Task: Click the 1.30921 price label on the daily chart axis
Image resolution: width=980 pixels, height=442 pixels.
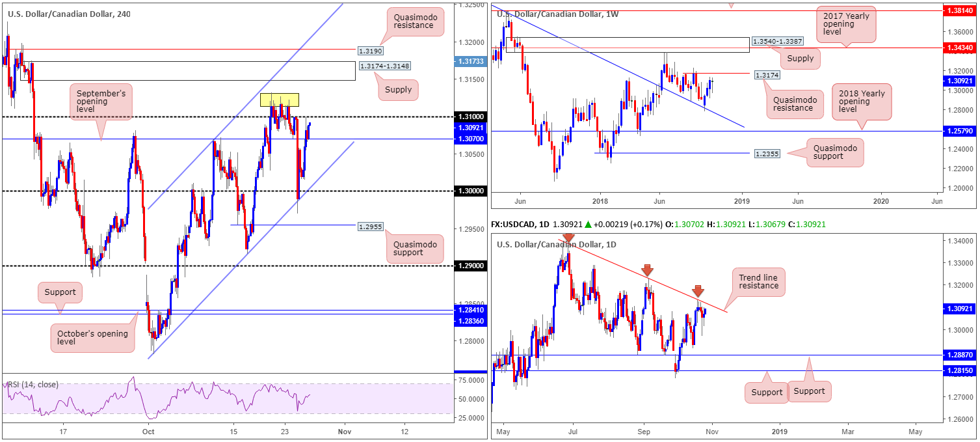Action: 960,309
